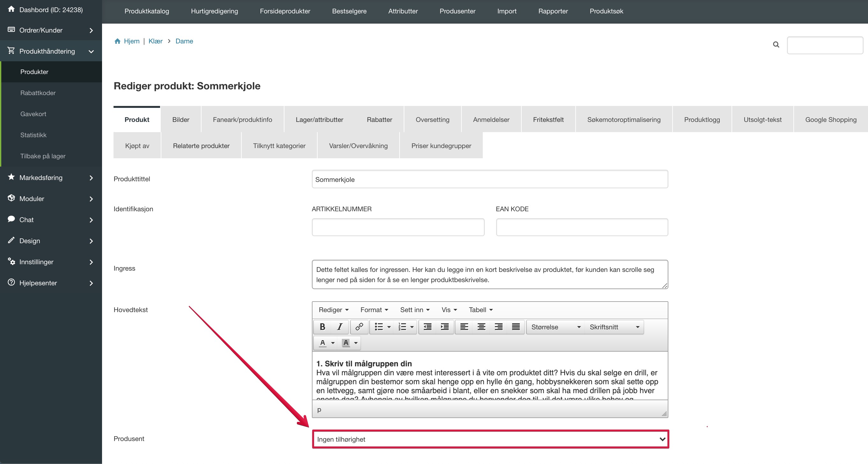This screenshot has height=464, width=868.
Task: Open Rabattkoder in sidebar
Action: click(x=38, y=93)
